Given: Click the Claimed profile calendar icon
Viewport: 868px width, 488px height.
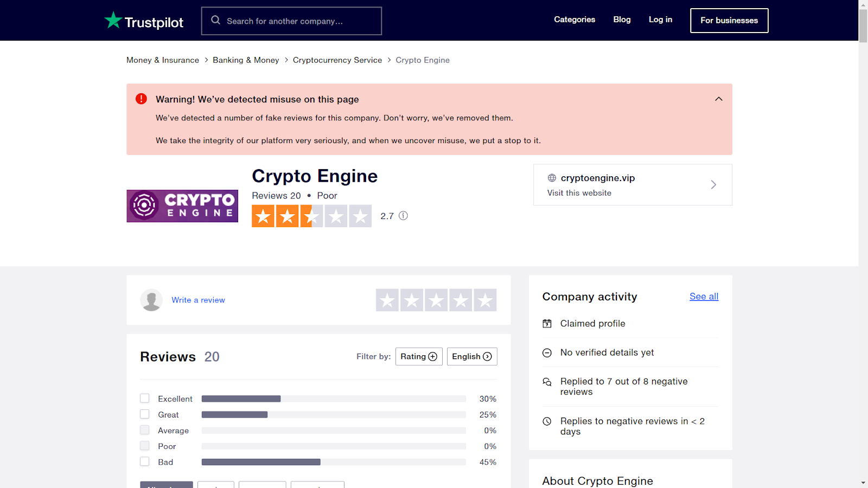Looking at the screenshot, I should click(x=547, y=324).
